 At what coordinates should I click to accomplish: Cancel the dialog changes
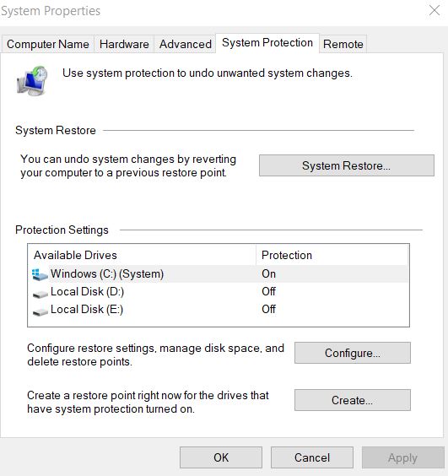[x=312, y=457]
